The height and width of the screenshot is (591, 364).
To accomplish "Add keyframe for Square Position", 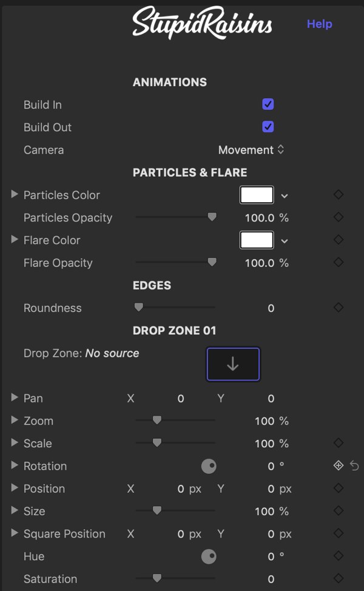I will click(339, 533).
